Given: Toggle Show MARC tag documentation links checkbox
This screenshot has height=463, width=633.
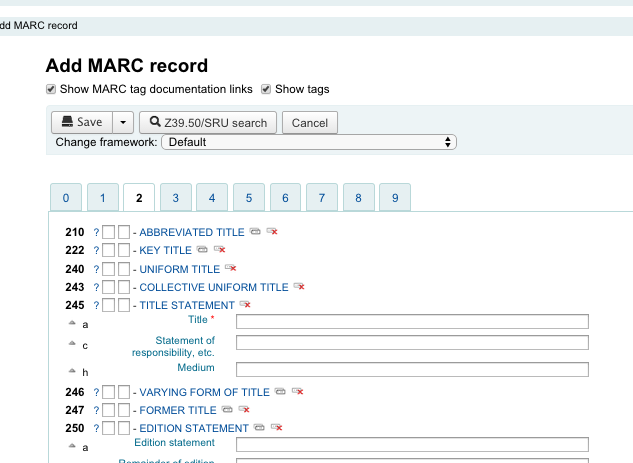Looking at the screenshot, I should (x=51, y=89).
